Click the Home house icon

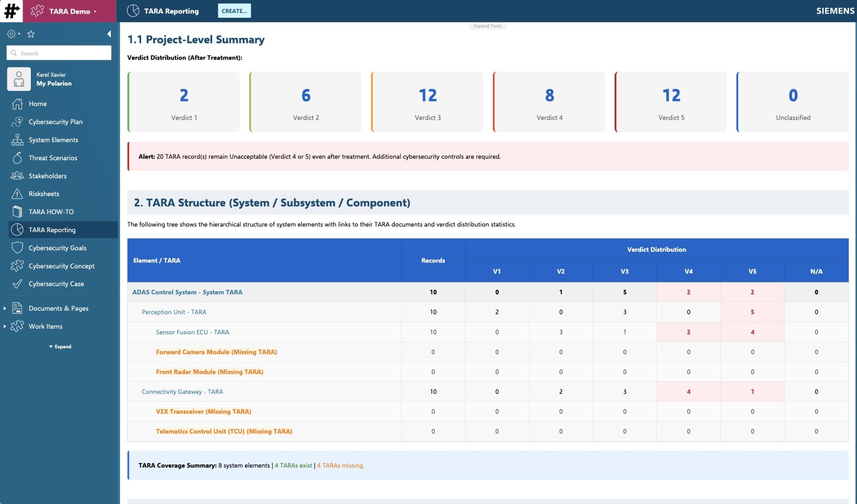[x=17, y=104]
